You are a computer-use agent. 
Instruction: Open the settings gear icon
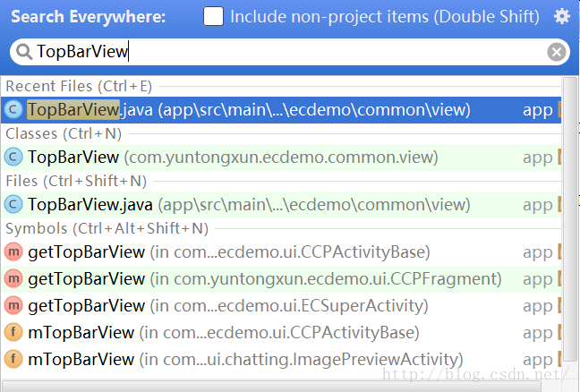[561, 17]
